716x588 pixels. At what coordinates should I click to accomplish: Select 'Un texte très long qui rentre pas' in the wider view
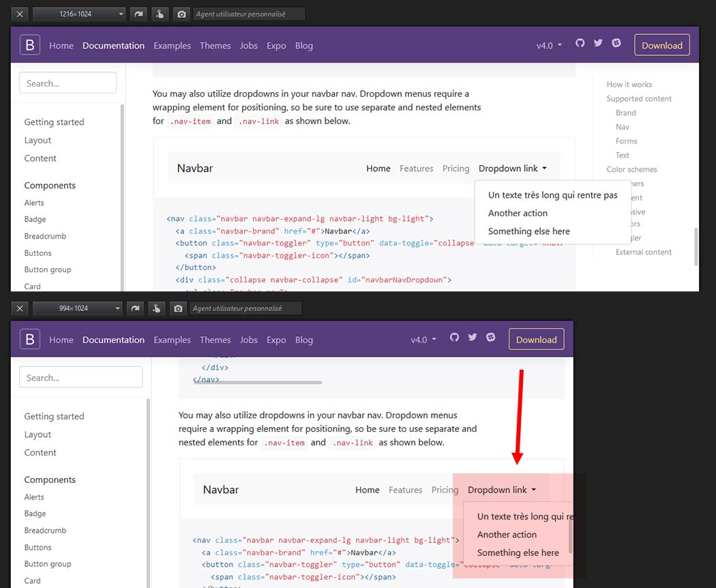click(x=552, y=195)
